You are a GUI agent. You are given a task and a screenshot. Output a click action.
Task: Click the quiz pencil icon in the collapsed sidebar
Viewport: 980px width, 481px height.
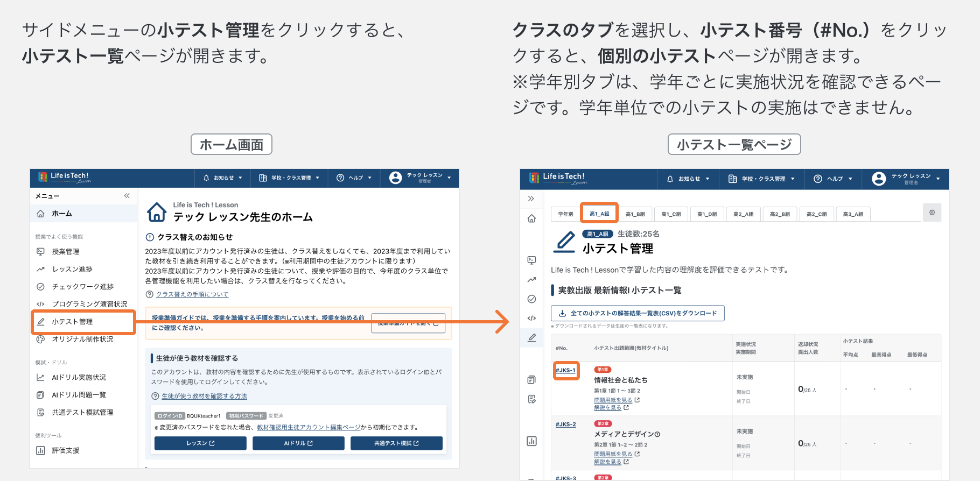tap(531, 338)
